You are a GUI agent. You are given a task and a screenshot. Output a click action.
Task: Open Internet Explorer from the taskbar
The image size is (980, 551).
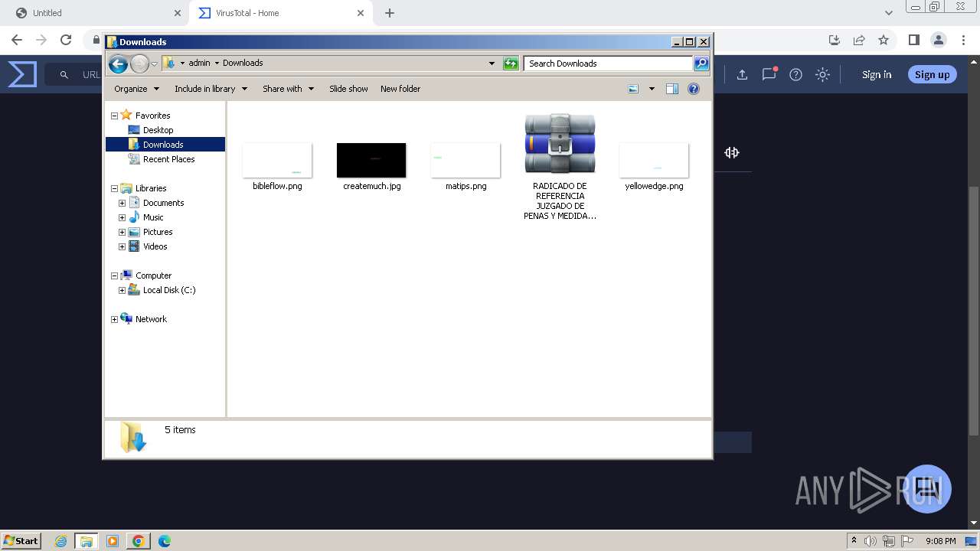pyautogui.click(x=61, y=541)
